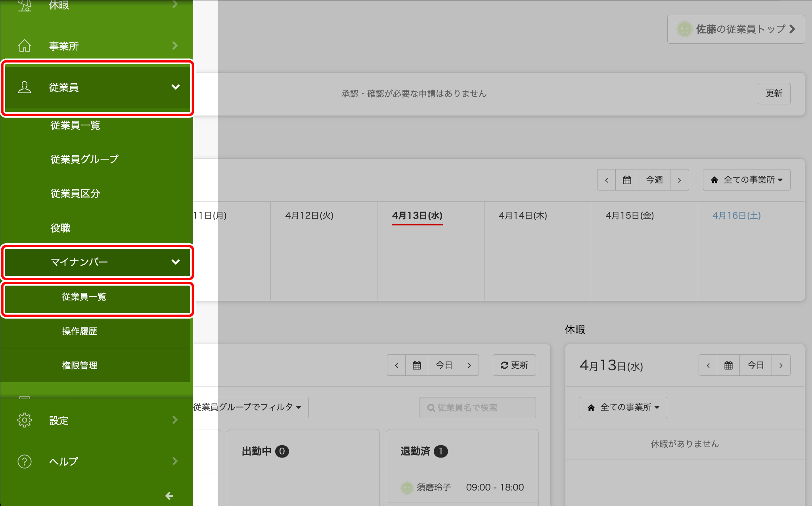The image size is (812, 506).
Task: Collapse the マイナンバー menu chevron
Action: (176, 262)
